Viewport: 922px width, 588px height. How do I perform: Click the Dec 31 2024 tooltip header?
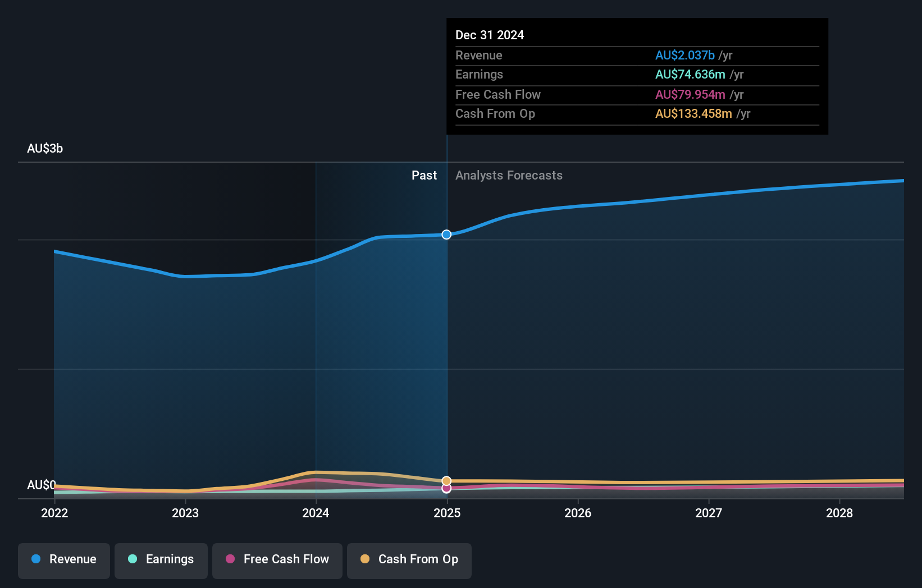pos(490,35)
